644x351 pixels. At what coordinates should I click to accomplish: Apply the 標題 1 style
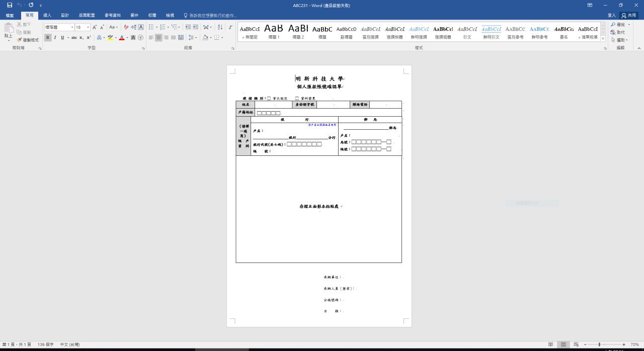[274, 32]
